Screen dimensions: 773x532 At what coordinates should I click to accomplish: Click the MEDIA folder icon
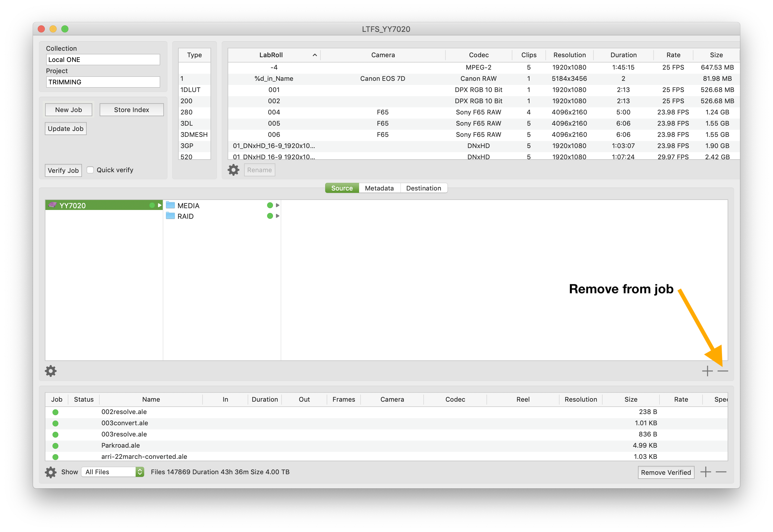pos(170,205)
